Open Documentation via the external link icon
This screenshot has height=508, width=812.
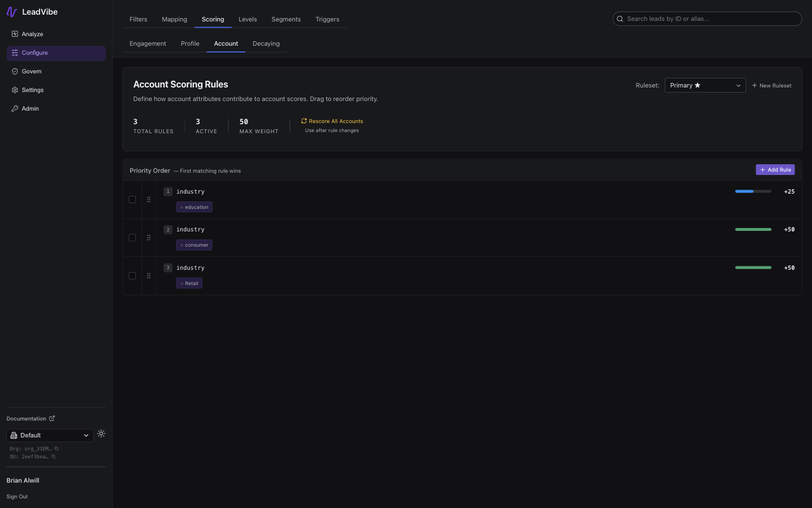pyautogui.click(x=52, y=418)
